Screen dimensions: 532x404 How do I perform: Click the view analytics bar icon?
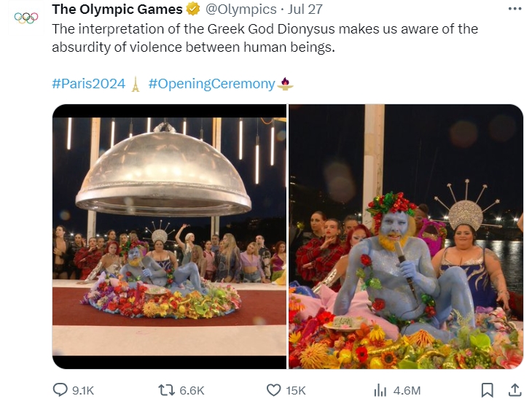(380, 390)
